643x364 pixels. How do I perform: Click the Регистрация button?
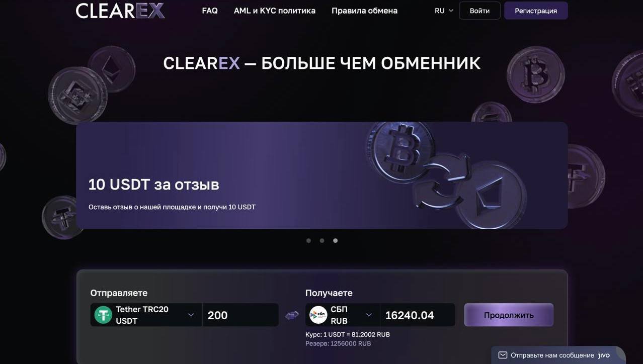pyautogui.click(x=536, y=11)
